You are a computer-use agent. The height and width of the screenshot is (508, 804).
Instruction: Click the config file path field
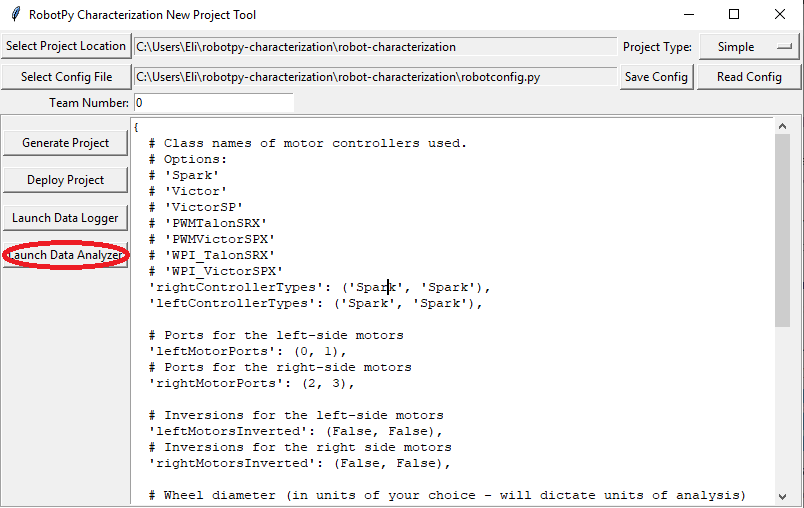click(x=375, y=77)
